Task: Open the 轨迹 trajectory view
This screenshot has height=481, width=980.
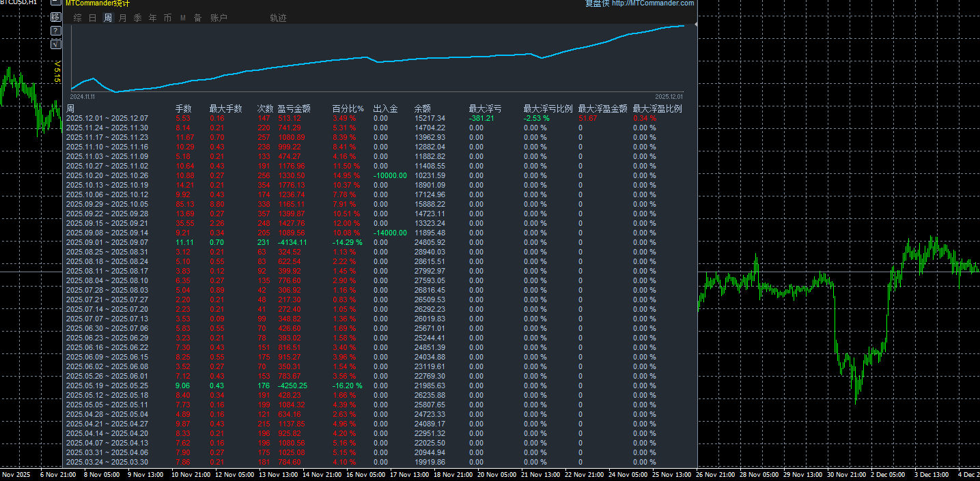Action: [x=279, y=18]
